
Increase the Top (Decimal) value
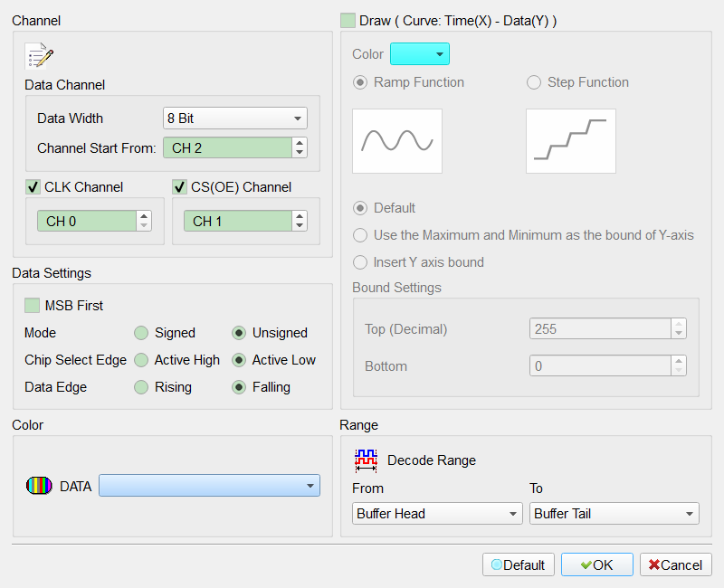pyautogui.click(x=679, y=324)
